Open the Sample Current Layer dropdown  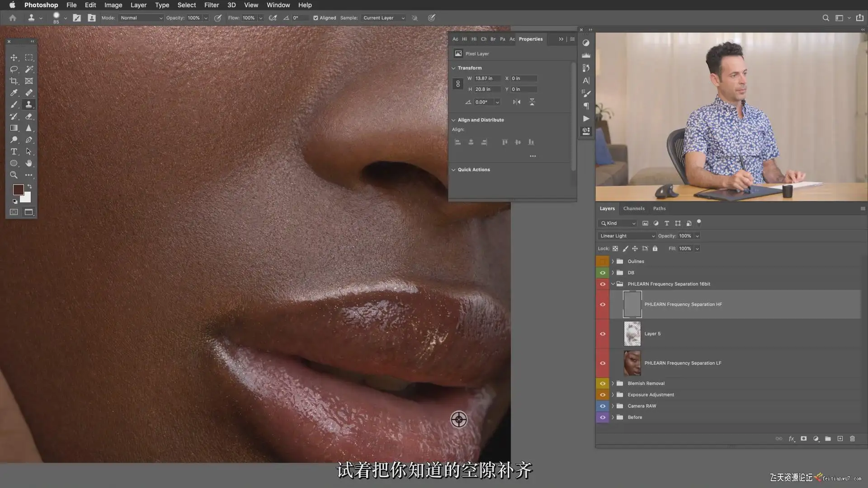coord(383,18)
